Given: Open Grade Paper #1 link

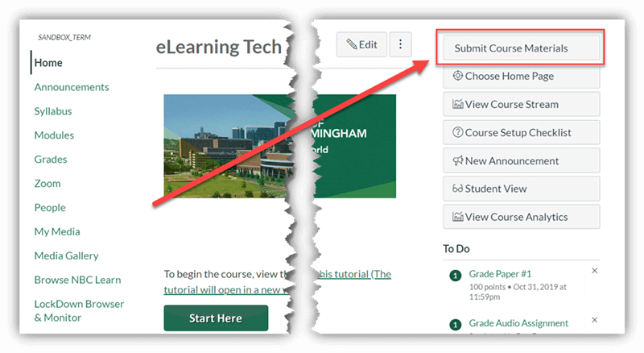Looking at the screenshot, I should 500,274.
